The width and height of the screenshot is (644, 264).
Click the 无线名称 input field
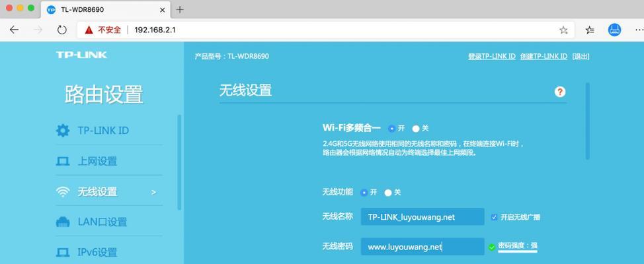point(423,217)
